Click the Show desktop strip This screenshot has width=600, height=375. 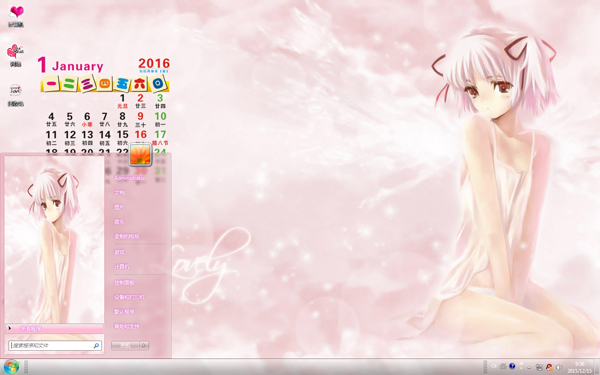click(x=597, y=367)
